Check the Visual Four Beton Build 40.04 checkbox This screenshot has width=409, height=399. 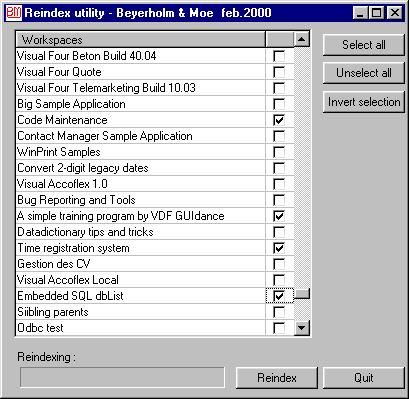pos(279,56)
